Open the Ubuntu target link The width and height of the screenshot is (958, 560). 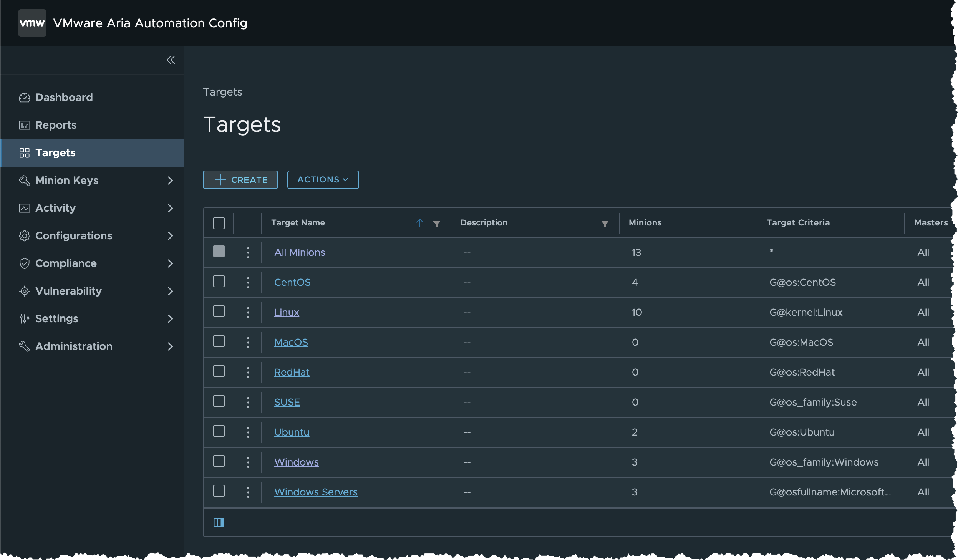pos(292,432)
